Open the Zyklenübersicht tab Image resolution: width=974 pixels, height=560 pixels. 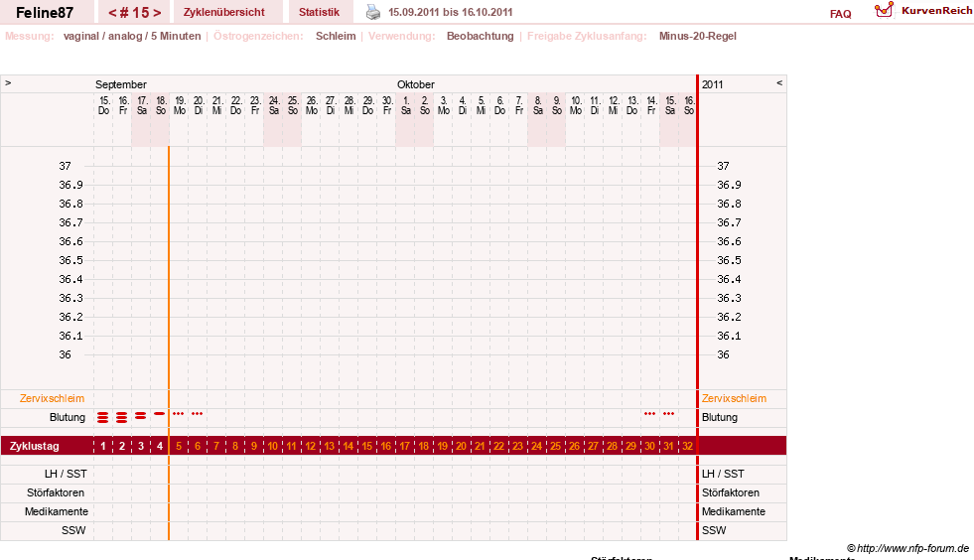point(223,12)
